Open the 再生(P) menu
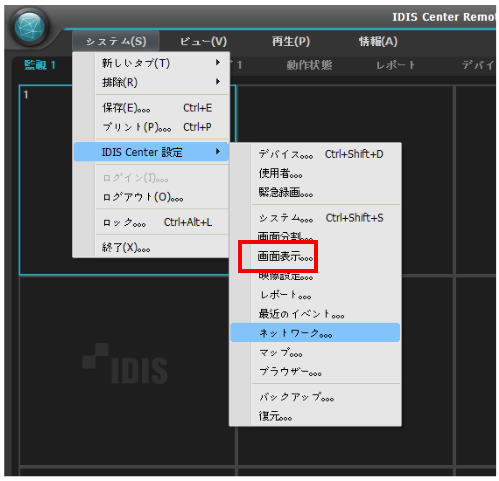Image resolution: width=499 pixels, height=481 pixels. pyautogui.click(x=291, y=41)
